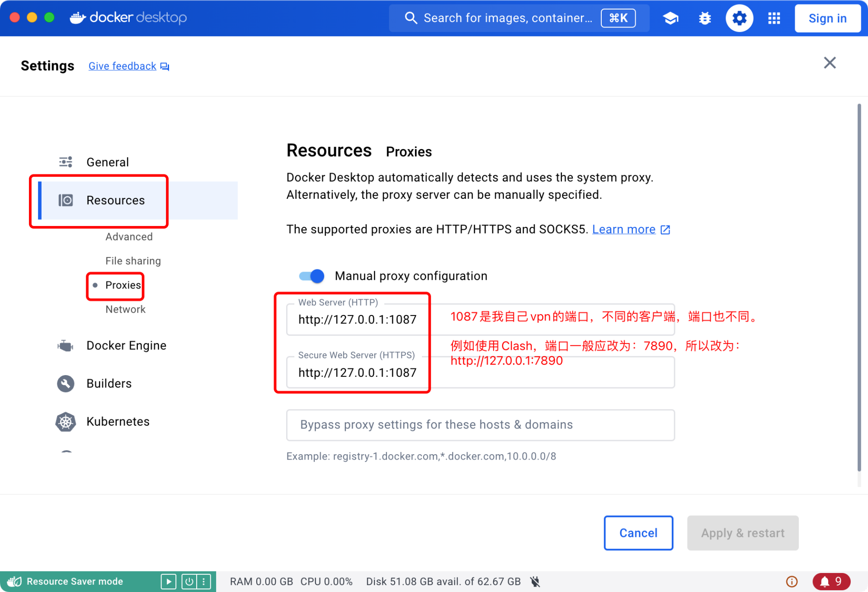The width and height of the screenshot is (868, 592).
Task: Click the CPU 0.00% status text
Action: [x=326, y=581]
